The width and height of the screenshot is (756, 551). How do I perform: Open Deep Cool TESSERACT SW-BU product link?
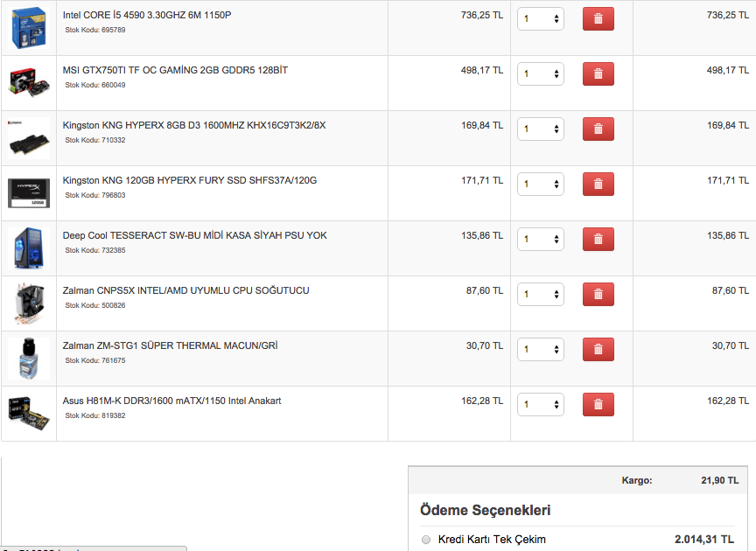pos(195,235)
